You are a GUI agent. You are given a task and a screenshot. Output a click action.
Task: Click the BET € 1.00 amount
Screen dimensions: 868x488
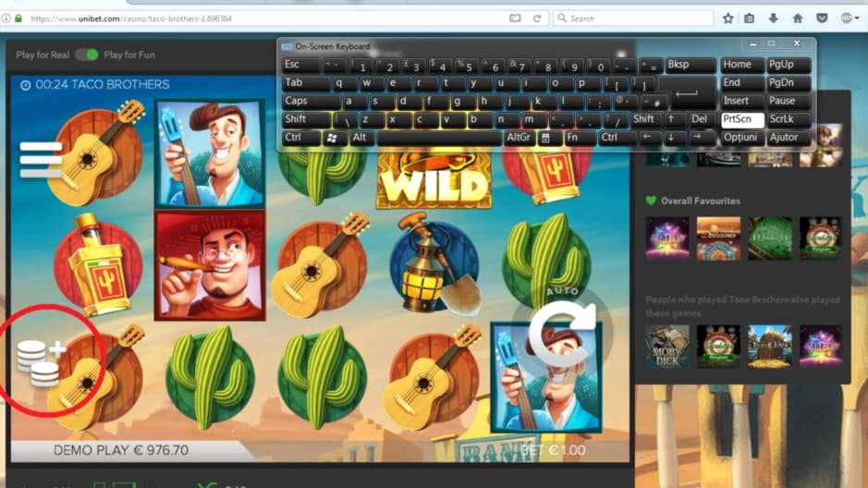tap(553, 450)
